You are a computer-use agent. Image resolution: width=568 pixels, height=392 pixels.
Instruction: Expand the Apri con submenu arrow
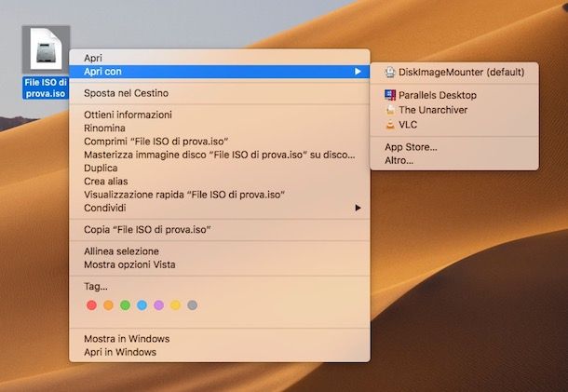point(358,72)
